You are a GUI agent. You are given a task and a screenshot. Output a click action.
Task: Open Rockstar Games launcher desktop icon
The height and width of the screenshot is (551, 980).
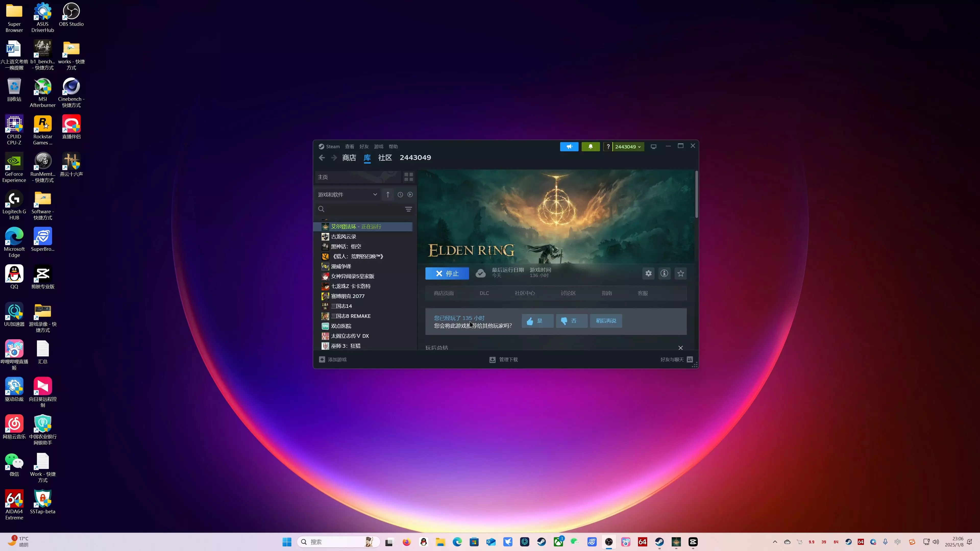point(43,130)
